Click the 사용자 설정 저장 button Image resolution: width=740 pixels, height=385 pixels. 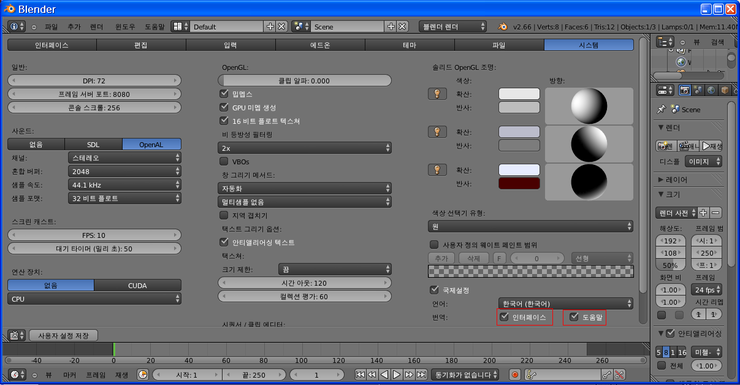tap(63, 335)
